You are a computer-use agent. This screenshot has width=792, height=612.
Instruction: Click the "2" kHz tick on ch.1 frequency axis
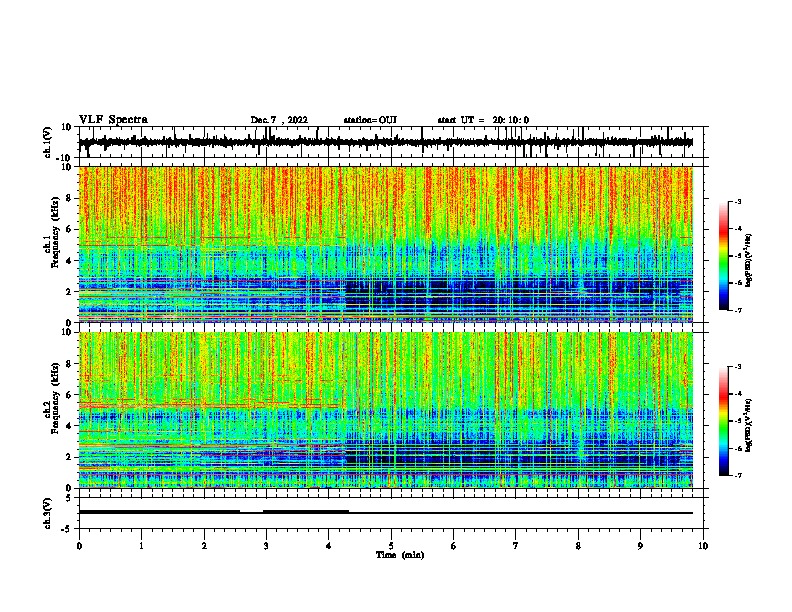[x=69, y=292]
